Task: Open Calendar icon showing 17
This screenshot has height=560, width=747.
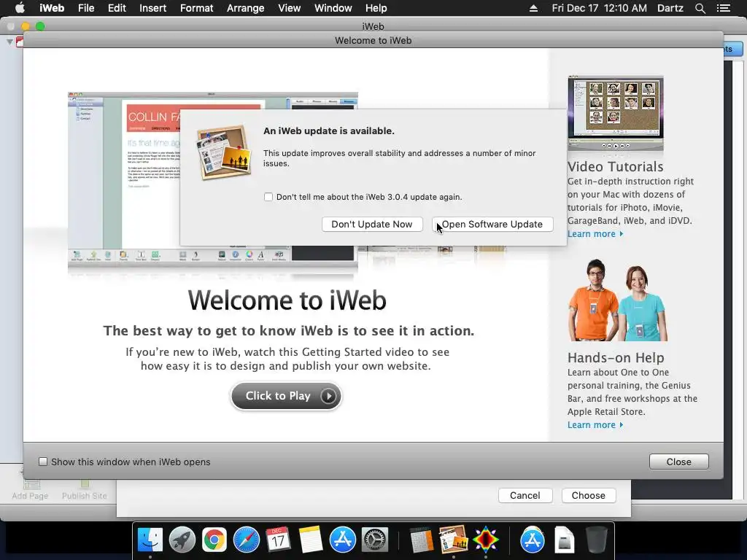Action: (x=278, y=540)
